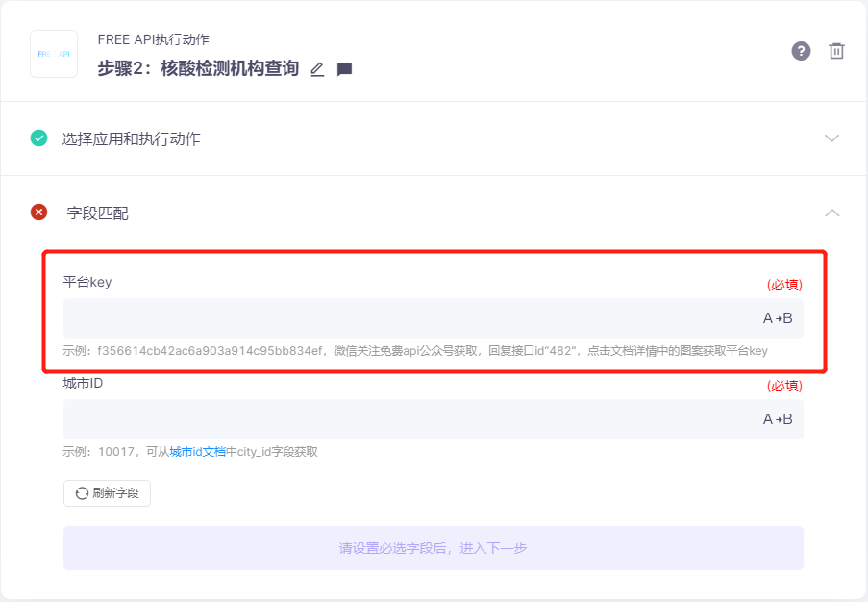Click the red error icon beside 字段匹配

coord(38,213)
